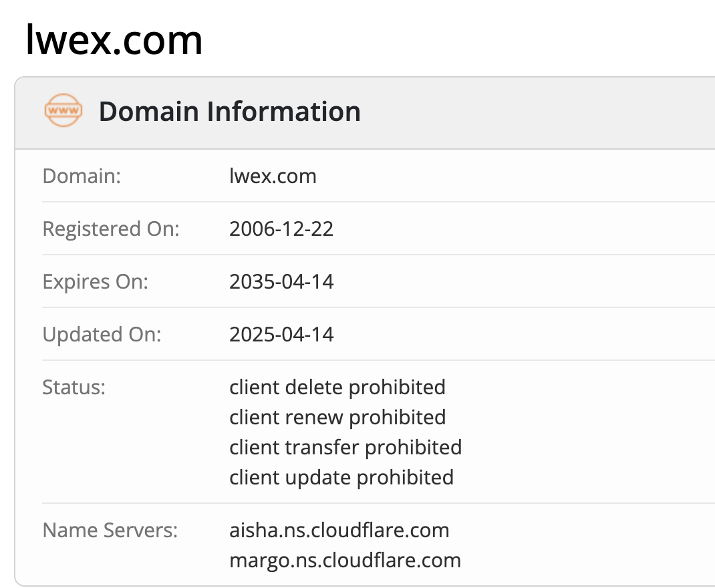This screenshot has width=715, height=588.
Task: Click the margo.ns.cloudflare.com name server
Action: tap(345, 561)
